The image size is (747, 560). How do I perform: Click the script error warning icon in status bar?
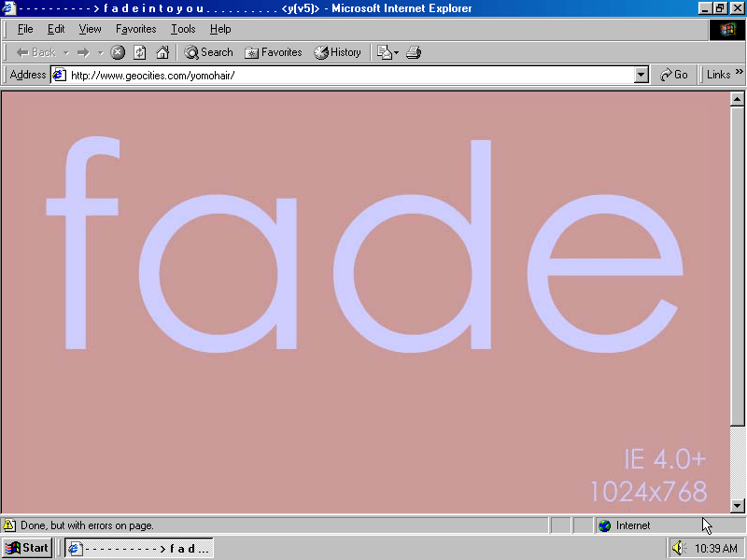pos(9,525)
